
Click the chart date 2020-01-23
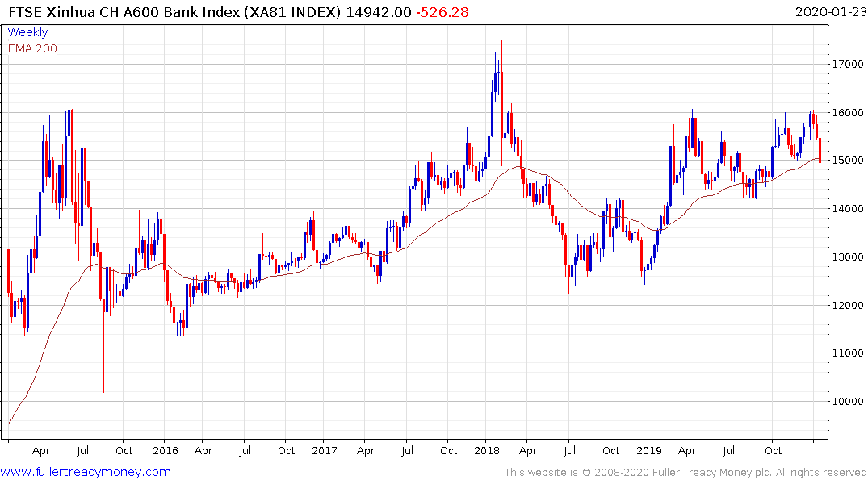point(831,12)
